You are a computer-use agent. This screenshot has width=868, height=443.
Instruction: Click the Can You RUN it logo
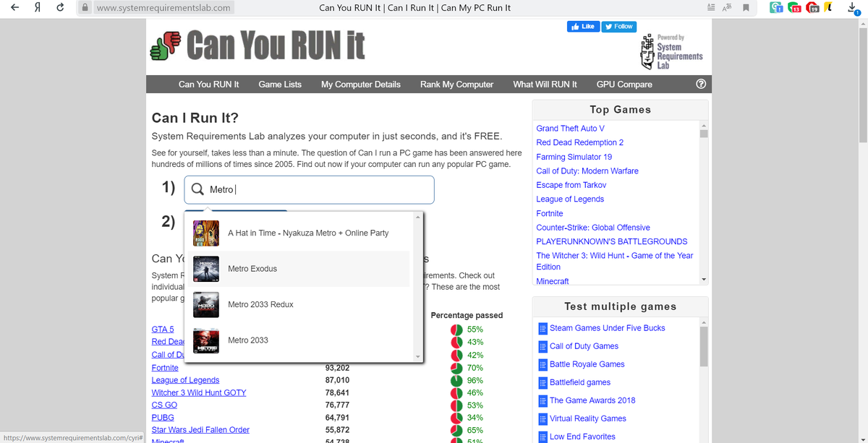click(x=256, y=45)
